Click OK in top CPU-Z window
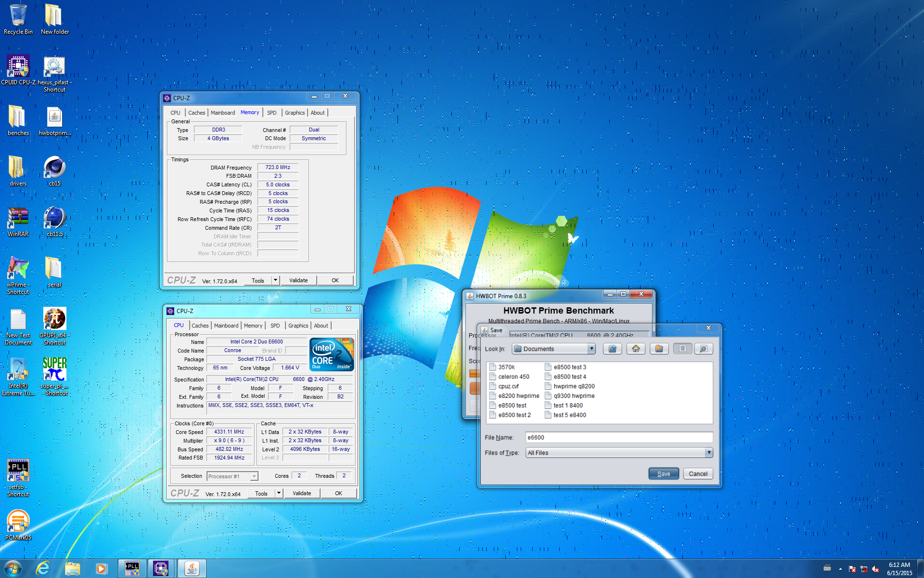The height and width of the screenshot is (578, 924). (335, 280)
